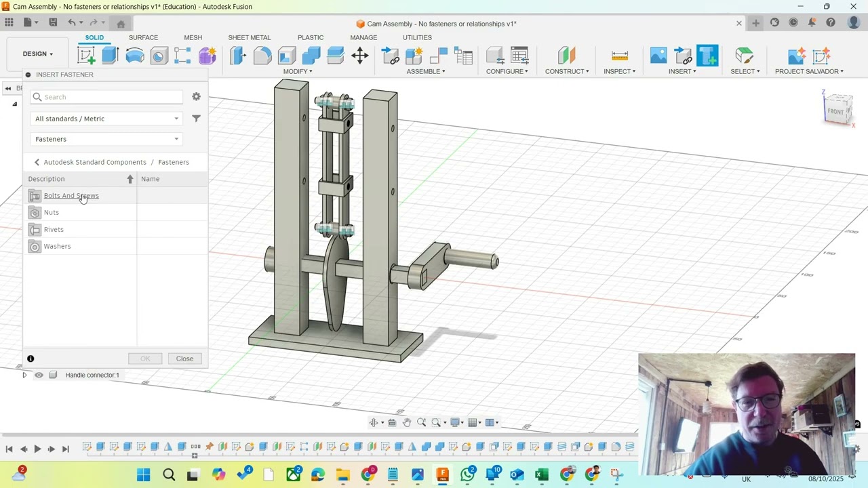Switch to the Utilities tab
Image resolution: width=868 pixels, height=488 pixels.
pos(417,37)
